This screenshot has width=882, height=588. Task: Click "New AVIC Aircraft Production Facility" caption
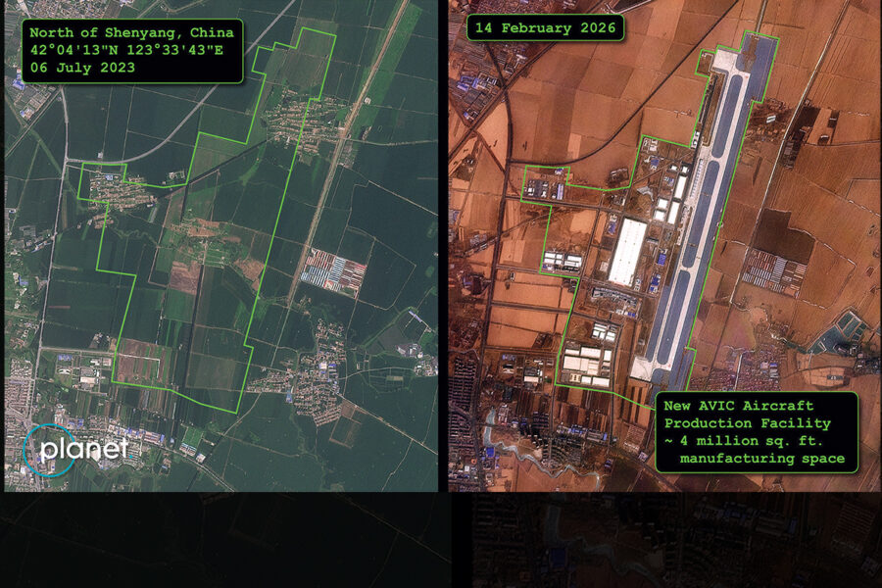(747, 415)
